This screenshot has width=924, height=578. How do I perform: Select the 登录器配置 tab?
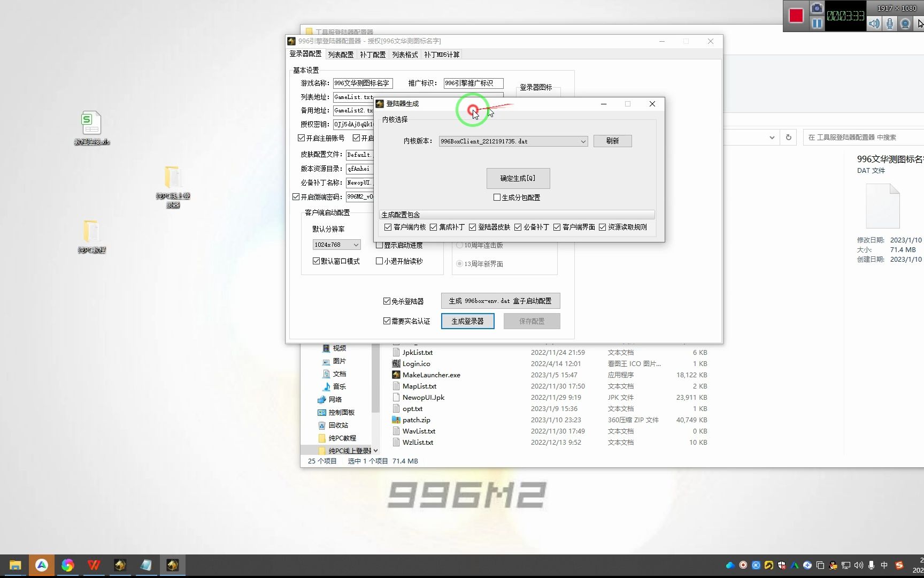coord(305,54)
